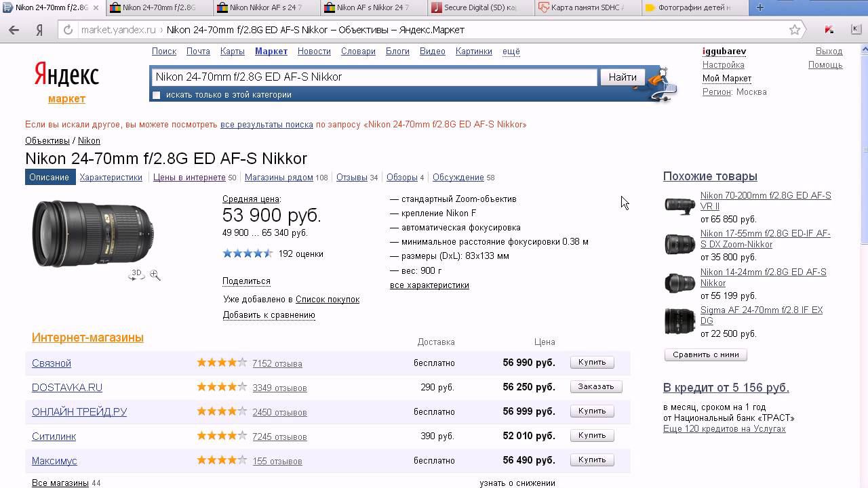
Task: Open the 'Обсуждение' discussion tab
Action: (x=458, y=178)
